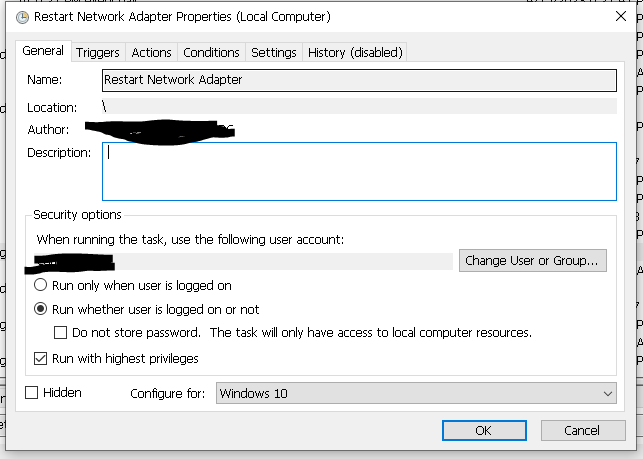Click the Cancel button
The height and width of the screenshot is (459, 643).
(583, 430)
